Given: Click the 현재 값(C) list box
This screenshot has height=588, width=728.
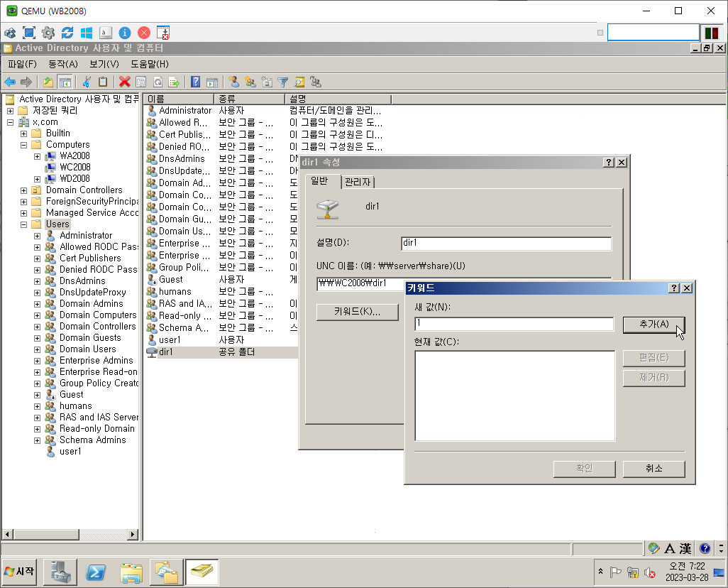Looking at the screenshot, I should tap(515, 396).
